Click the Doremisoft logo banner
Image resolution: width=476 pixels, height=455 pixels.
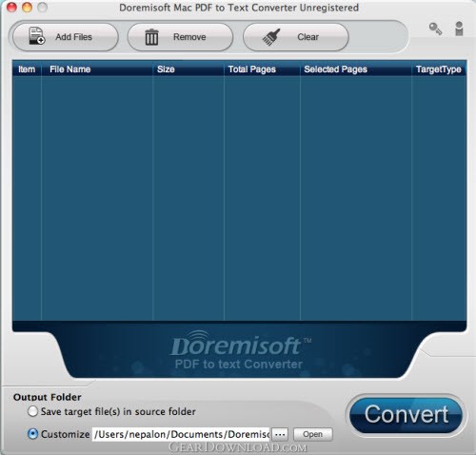240,351
